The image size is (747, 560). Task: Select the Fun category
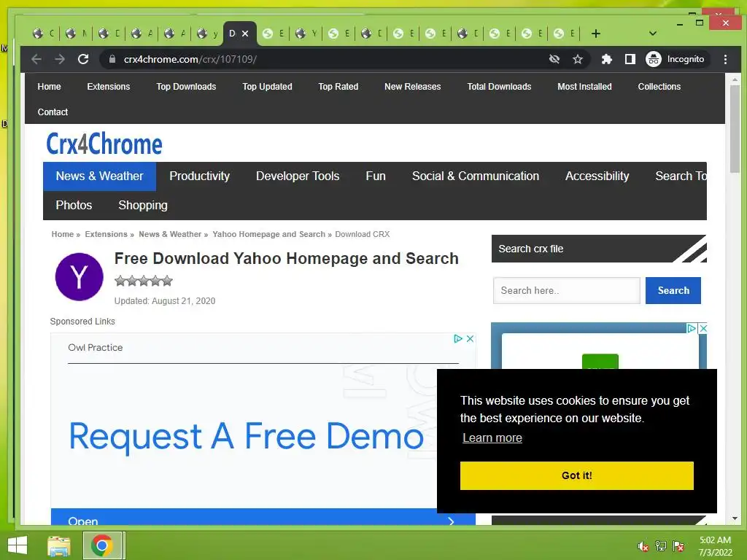click(x=376, y=176)
